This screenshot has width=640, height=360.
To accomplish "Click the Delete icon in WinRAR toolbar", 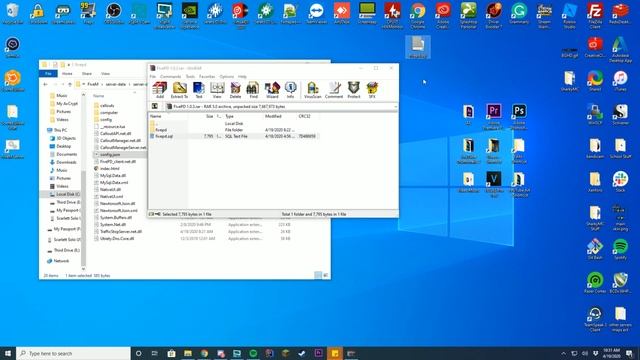I will click(x=236, y=90).
